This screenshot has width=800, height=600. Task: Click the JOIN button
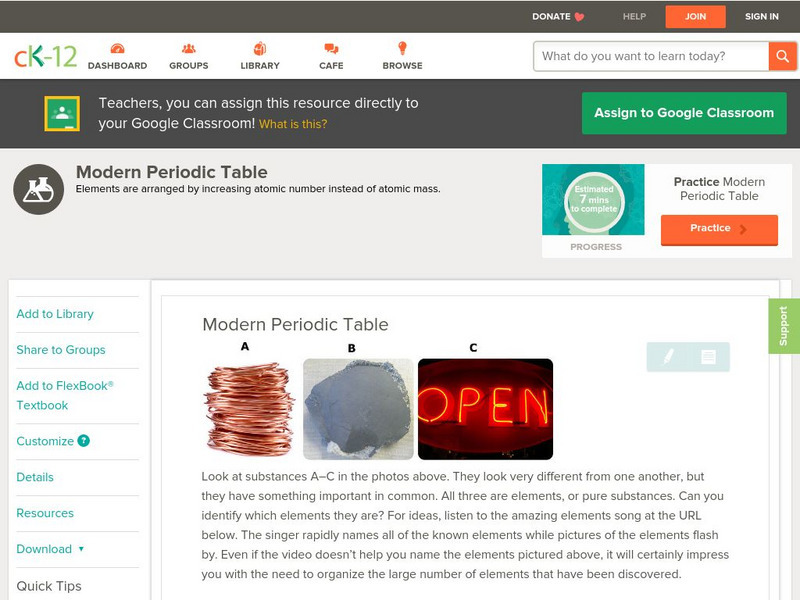pos(695,16)
